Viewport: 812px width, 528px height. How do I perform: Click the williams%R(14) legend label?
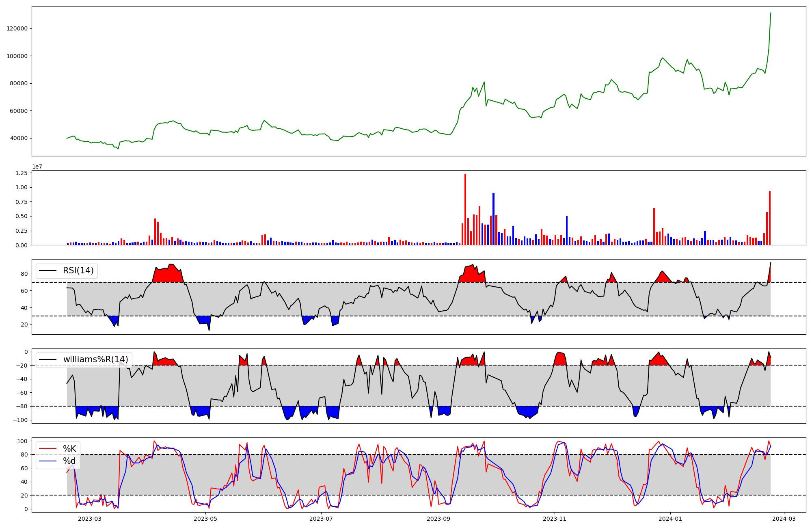pos(95,359)
